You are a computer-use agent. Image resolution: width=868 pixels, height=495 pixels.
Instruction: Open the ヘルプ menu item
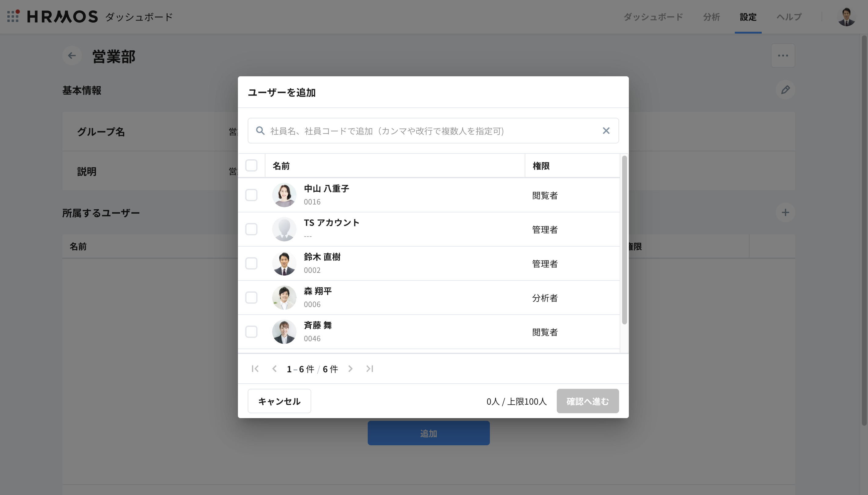pyautogui.click(x=789, y=17)
